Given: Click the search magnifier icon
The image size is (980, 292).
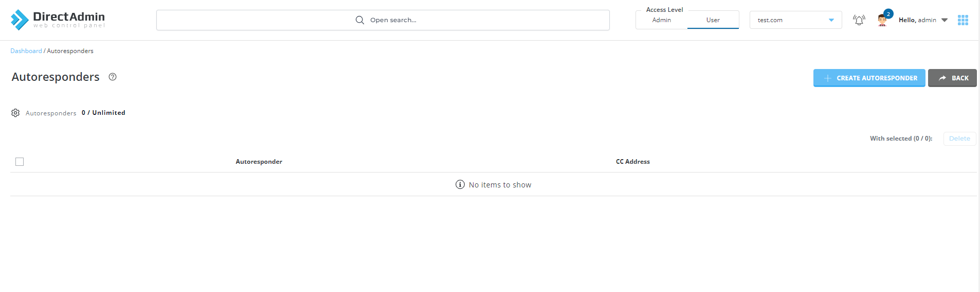Looking at the screenshot, I should [360, 20].
